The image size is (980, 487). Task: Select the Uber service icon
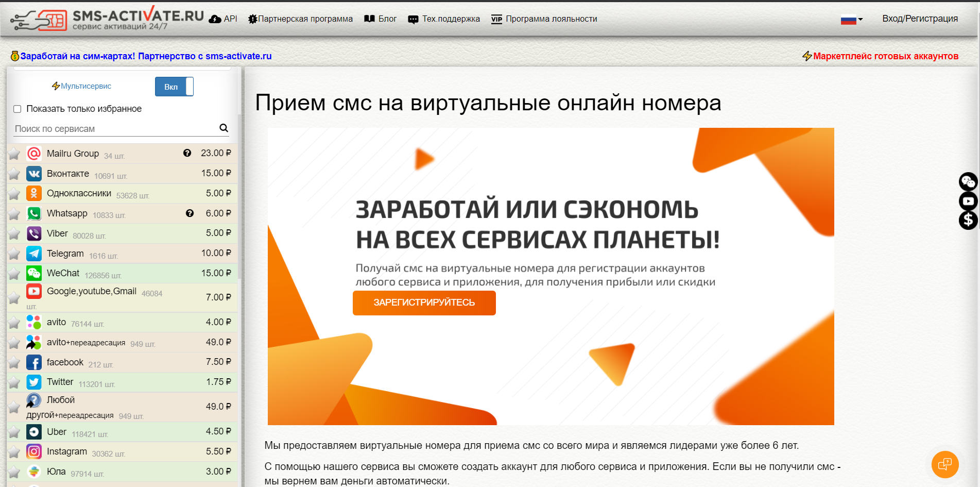[34, 432]
